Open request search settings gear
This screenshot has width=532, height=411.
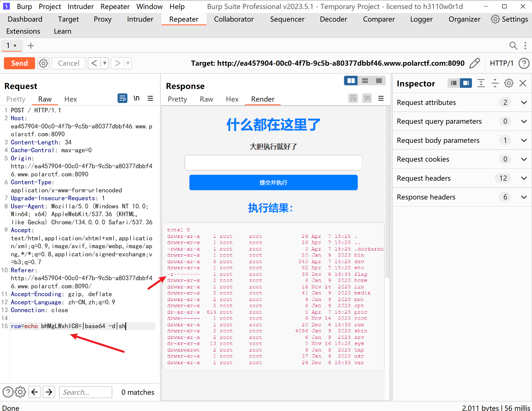tap(20, 392)
